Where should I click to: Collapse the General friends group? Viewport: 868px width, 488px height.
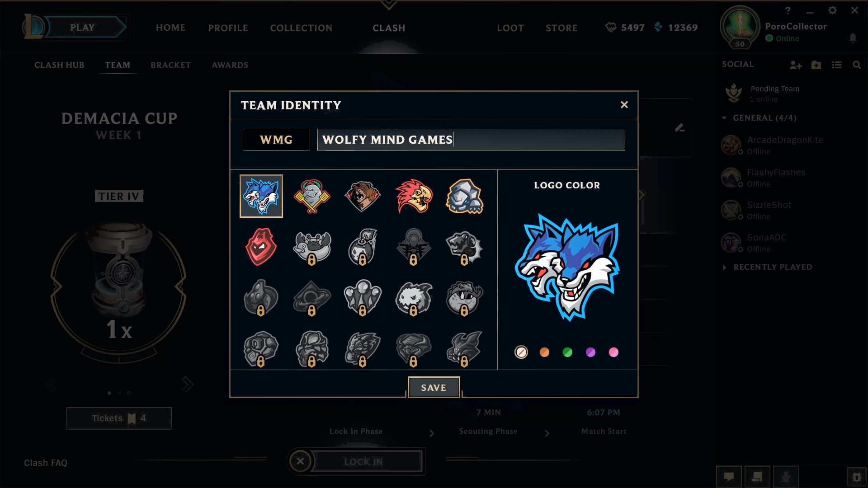coord(724,118)
